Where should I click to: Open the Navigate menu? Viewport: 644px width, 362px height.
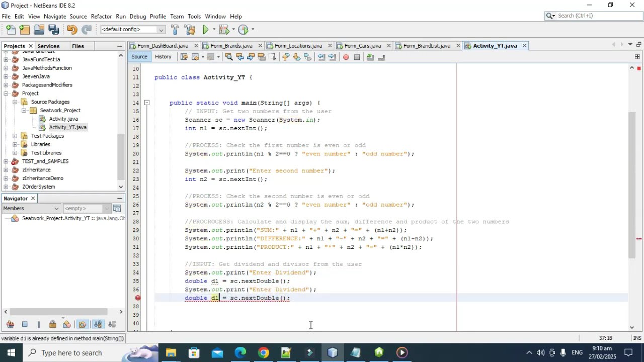(55, 16)
